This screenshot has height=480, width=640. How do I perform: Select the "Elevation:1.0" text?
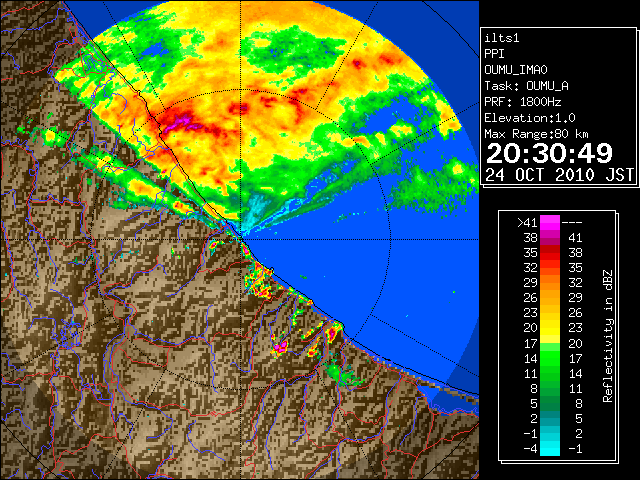tap(530, 118)
